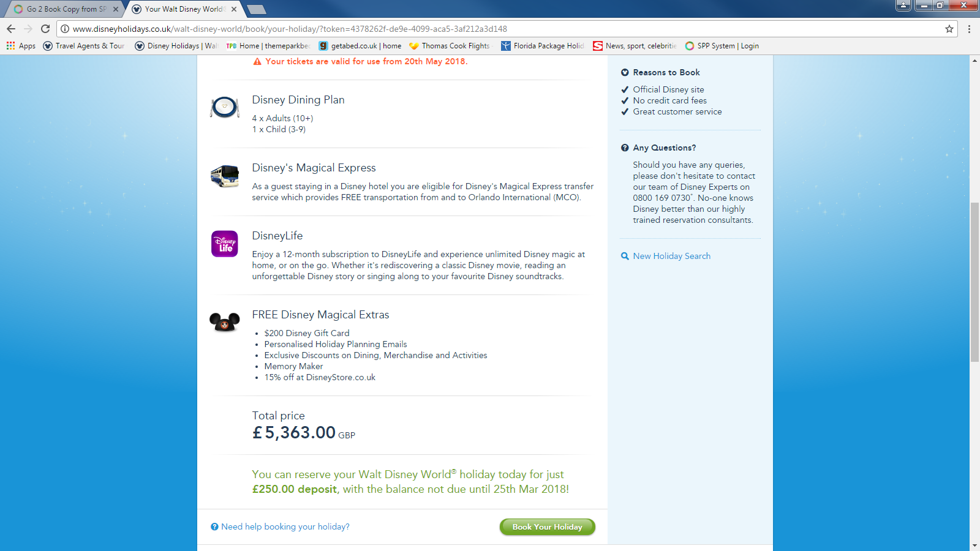This screenshot has width=980, height=551.
Task: Open the Travel Agents & Tour bookmark
Action: (84, 46)
